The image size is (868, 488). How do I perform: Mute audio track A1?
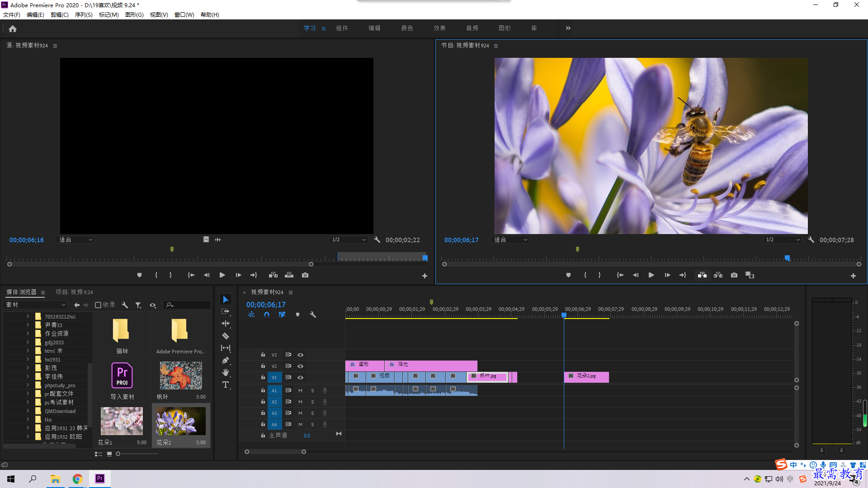pyautogui.click(x=300, y=390)
